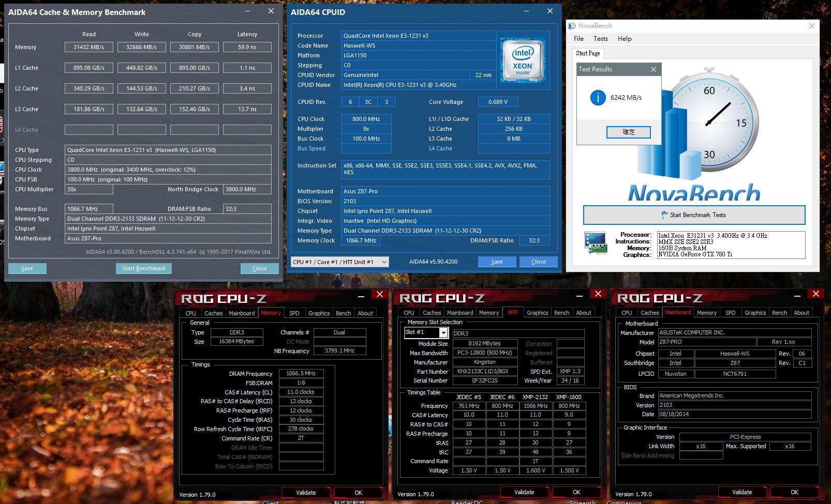Screen dimensions: 831x504
Task: Open File menu in NovaBench
Action: pyautogui.click(x=578, y=39)
